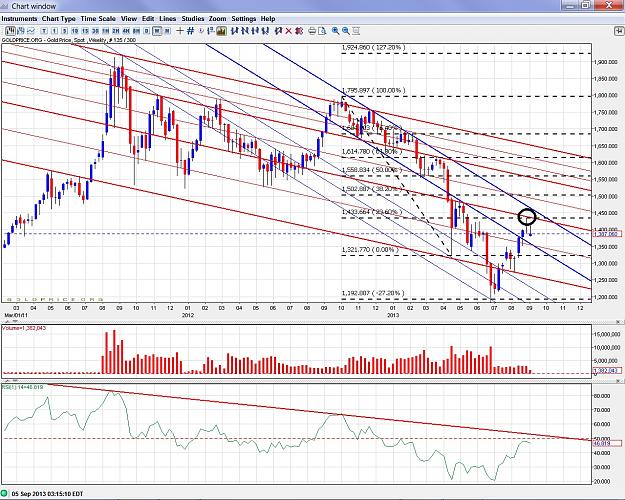Viewport: 625px width, 500px height.
Task: Switch to monthly (M) timeframe
Action: point(167,31)
